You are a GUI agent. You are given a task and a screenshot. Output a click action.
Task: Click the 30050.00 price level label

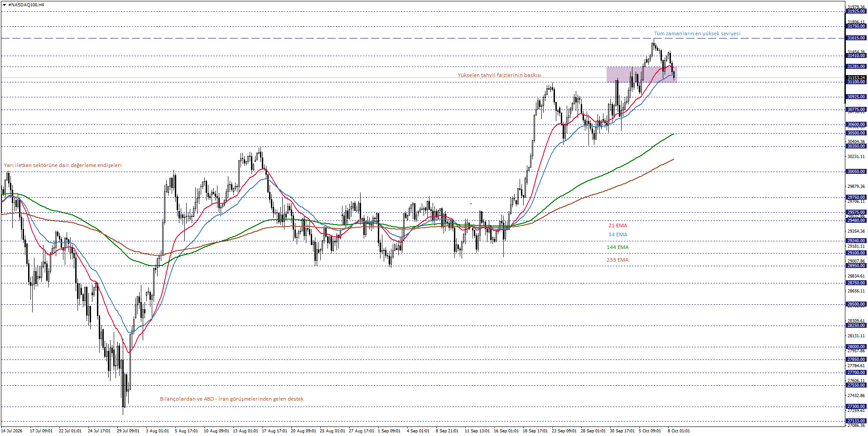tap(856, 172)
